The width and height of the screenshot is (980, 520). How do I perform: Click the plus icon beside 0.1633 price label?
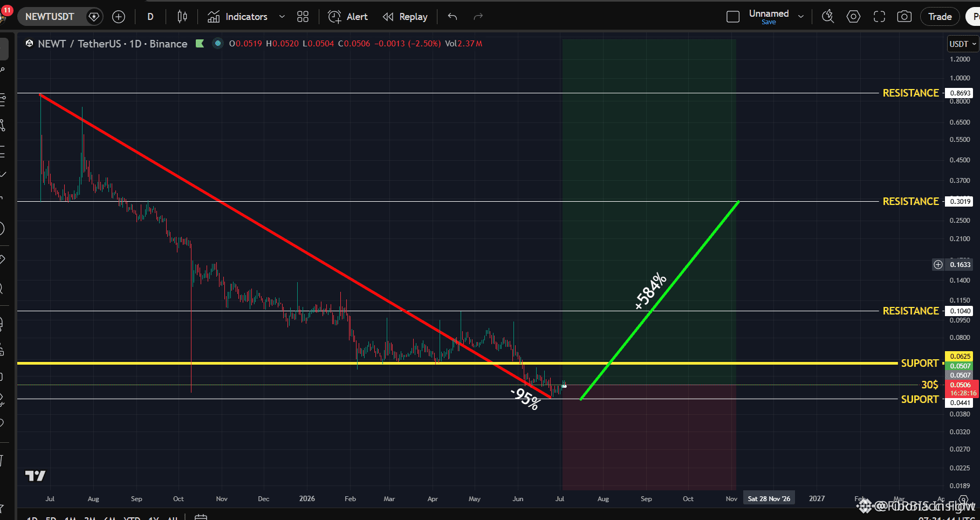[938, 264]
